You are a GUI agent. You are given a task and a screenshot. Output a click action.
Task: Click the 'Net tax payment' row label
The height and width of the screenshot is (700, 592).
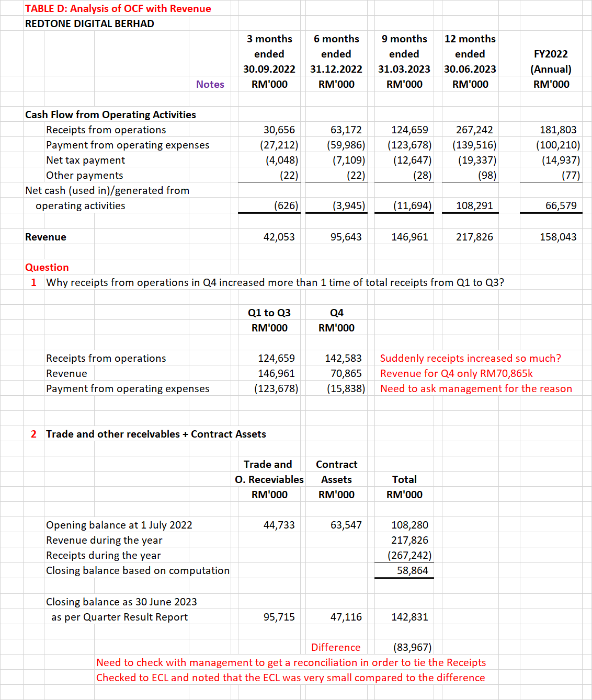[x=85, y=160]
